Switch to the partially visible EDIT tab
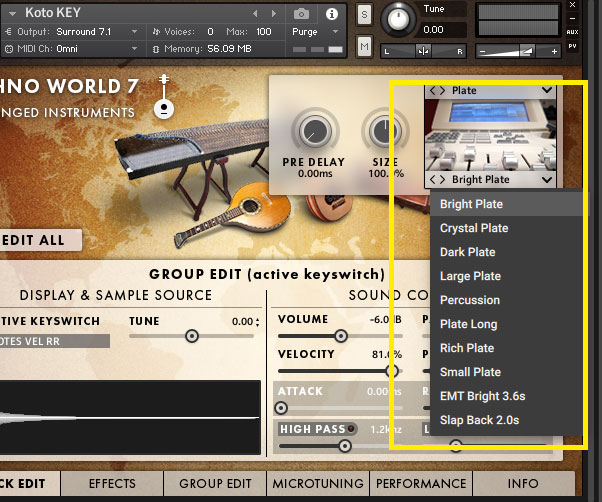The width and height of the screenshot is (602, 502). coord(30,484)
